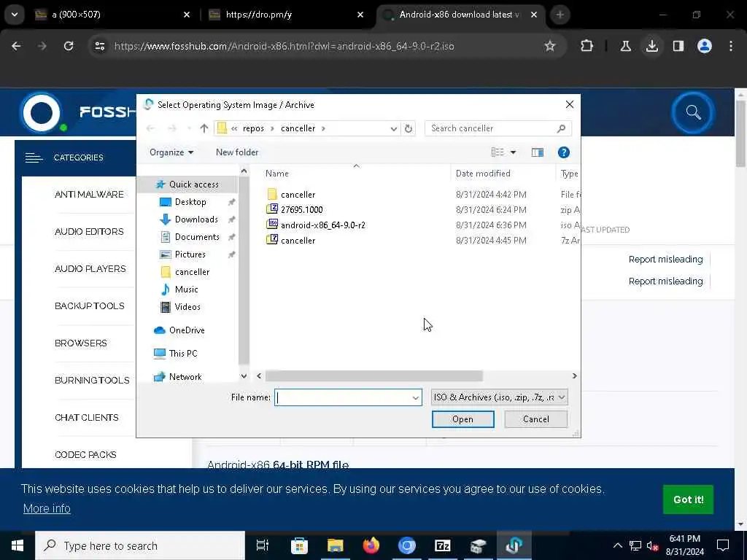This screenshot has width=747, height=560.
Task: Expand the address path history dropdown
Action: tap(393, 128)
